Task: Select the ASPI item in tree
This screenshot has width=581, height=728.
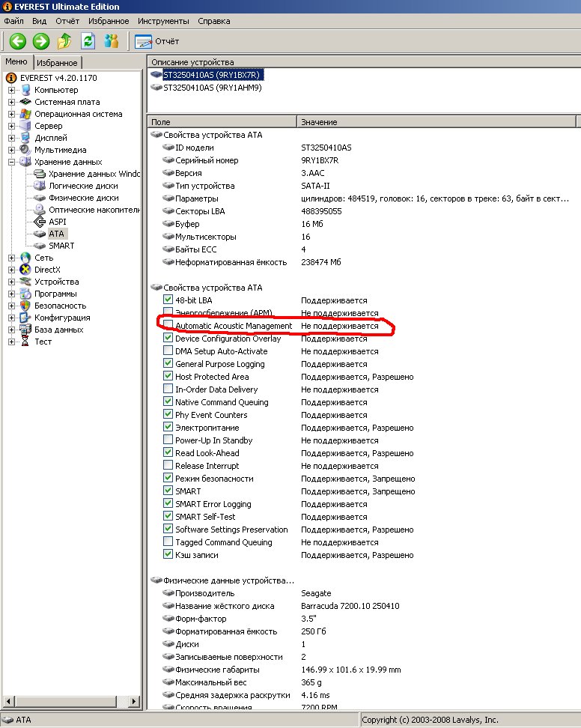Action: coord(57,222)
